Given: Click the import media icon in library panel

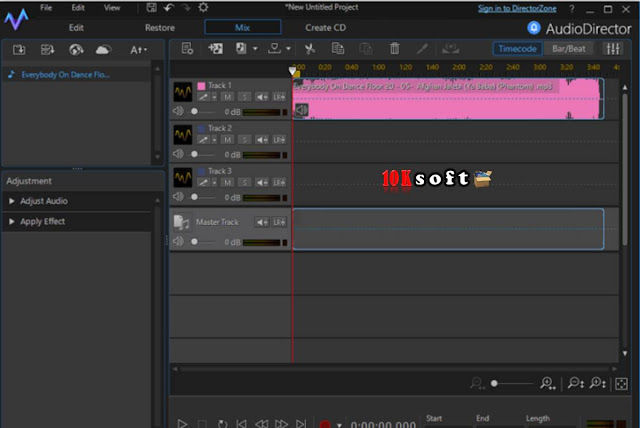Looking at the screenshot, I should coord(19,50).
